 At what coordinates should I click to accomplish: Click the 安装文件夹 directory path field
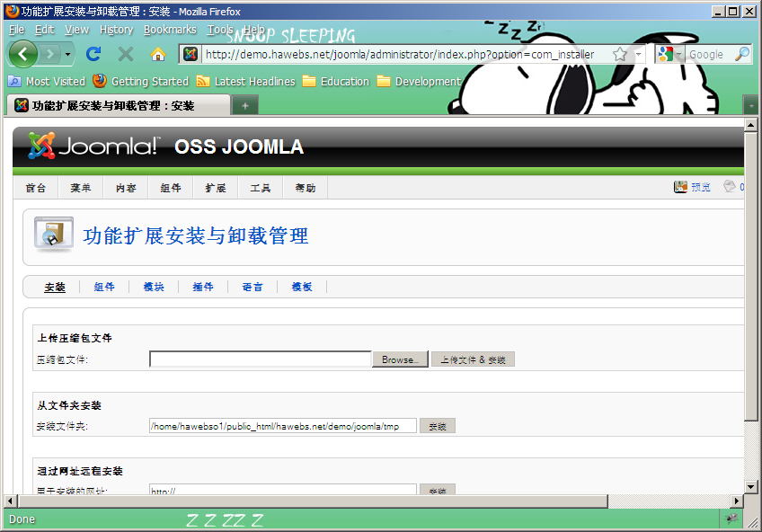(283, 426)
